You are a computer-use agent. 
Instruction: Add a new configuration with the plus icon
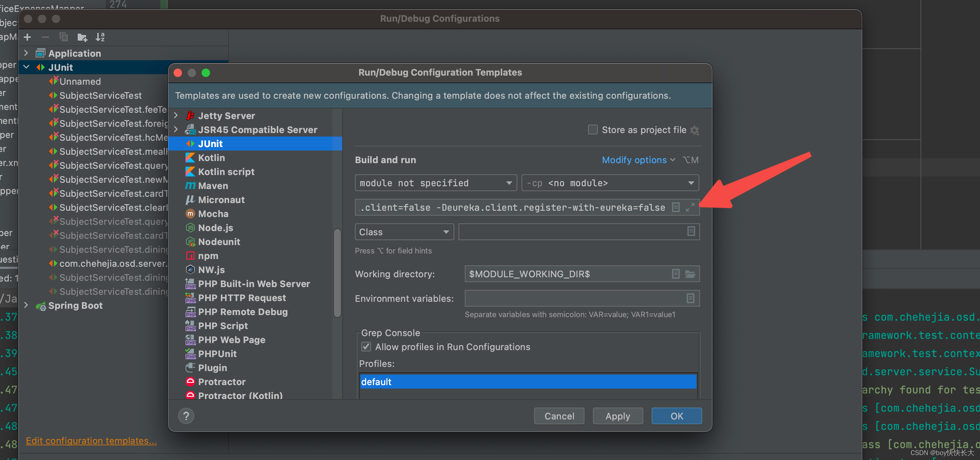(27, 37)
